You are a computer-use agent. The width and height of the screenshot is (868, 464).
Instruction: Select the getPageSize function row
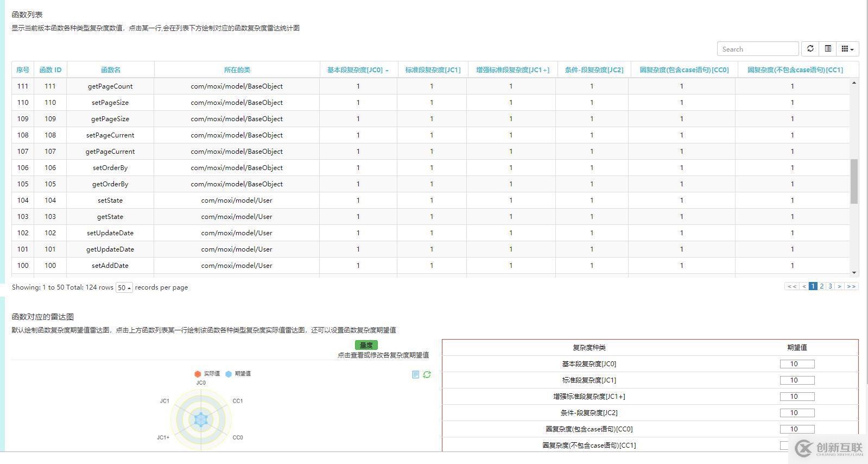(430, 118)
